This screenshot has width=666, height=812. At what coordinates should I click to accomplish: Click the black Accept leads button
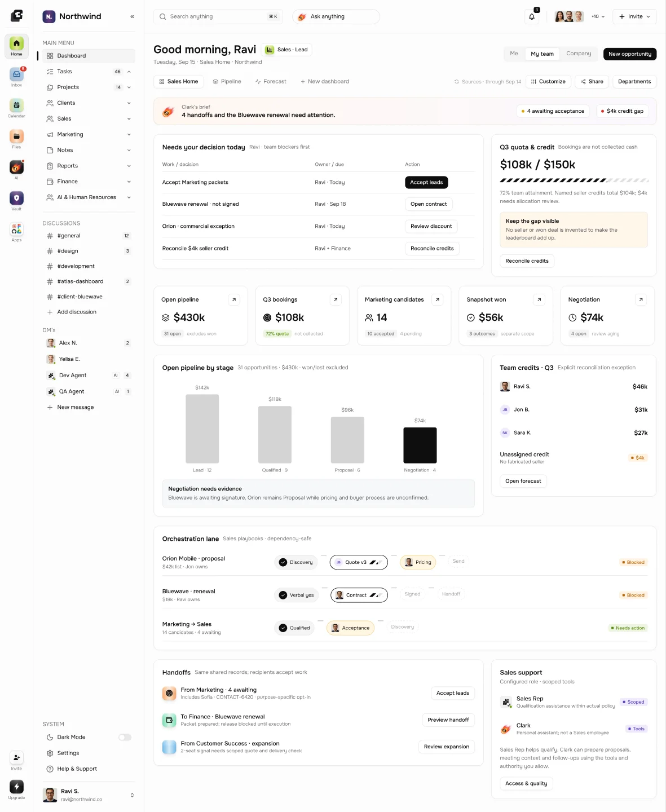click(x=426, y=182)
